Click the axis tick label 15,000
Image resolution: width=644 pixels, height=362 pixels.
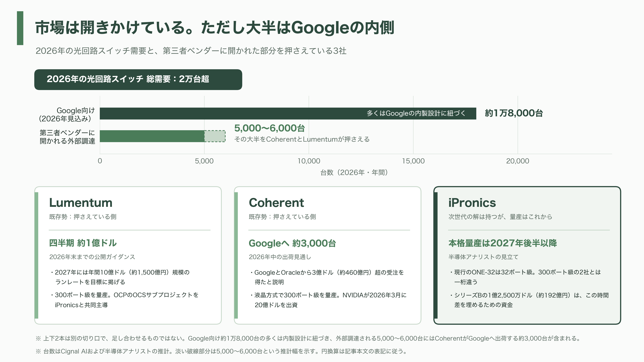click(413, 161)
